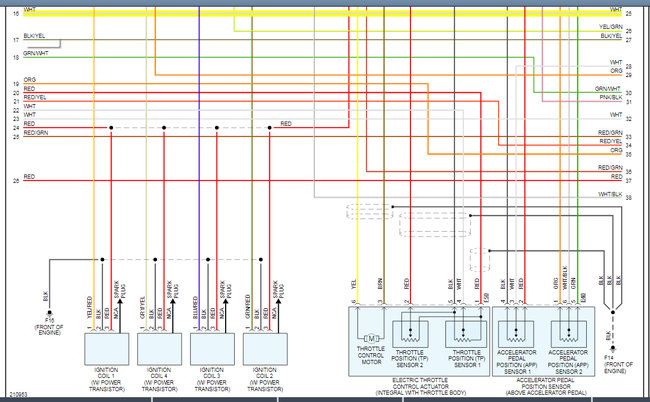650x402 pixels.
Task: Click the F14 front of engine ground label
Action: click(x=618, y=364)
